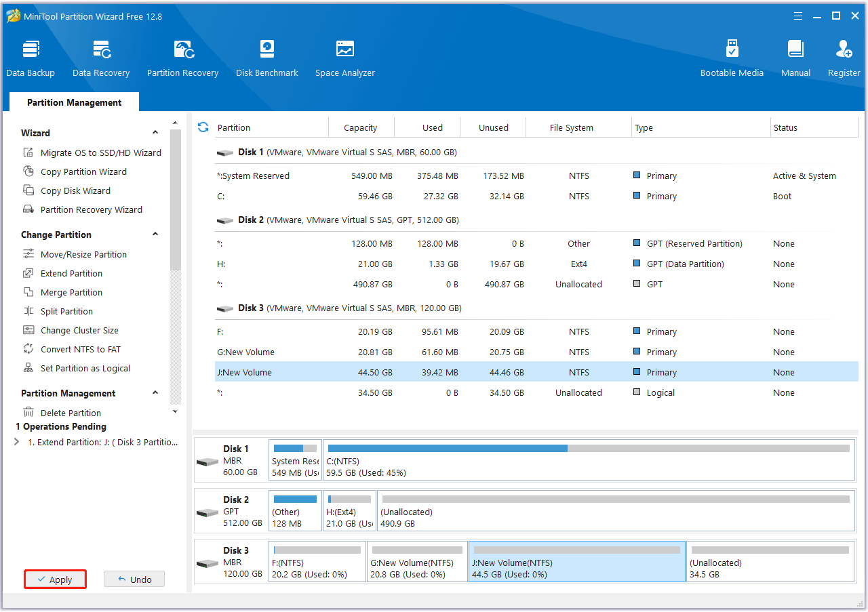Image resolution: width=868 pixels, height=612 pixels.
Task: Click the Undo button
Action: 134,579
